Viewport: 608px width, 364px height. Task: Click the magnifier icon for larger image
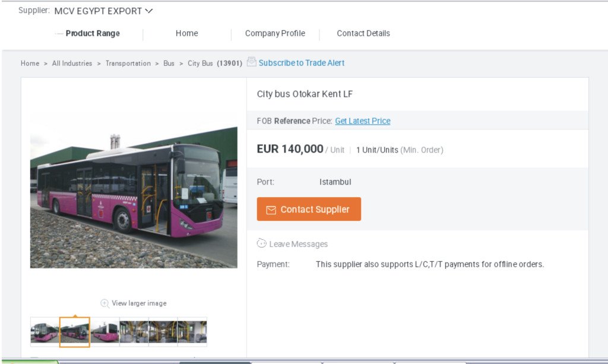[105, 303]
